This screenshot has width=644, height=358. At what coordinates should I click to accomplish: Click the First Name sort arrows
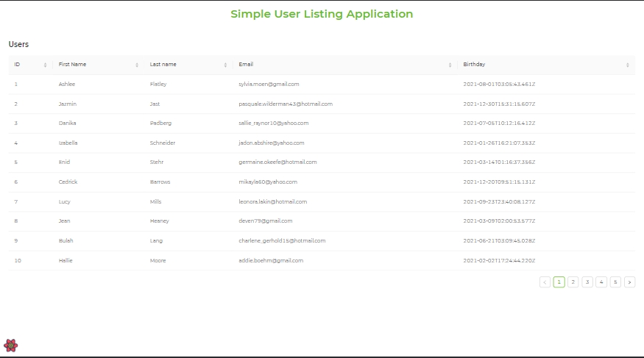(137, 65)
